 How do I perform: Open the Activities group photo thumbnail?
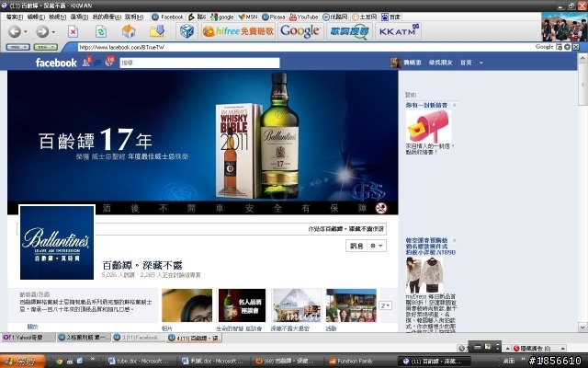351,305
